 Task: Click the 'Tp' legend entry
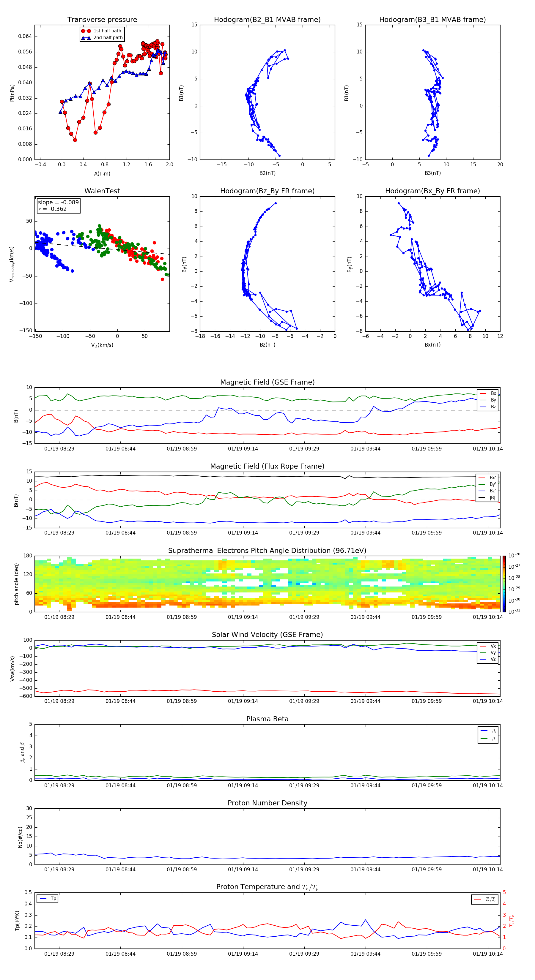point(48,899)
